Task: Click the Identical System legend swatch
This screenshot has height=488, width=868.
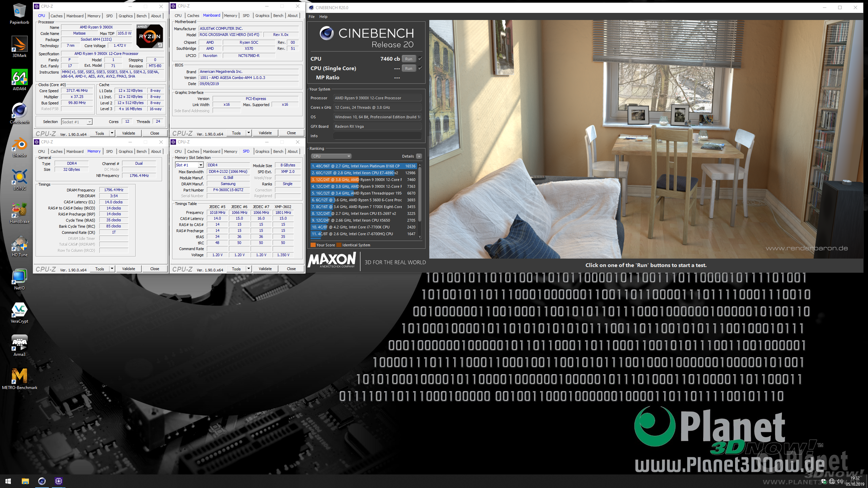Action: [339, 245]
